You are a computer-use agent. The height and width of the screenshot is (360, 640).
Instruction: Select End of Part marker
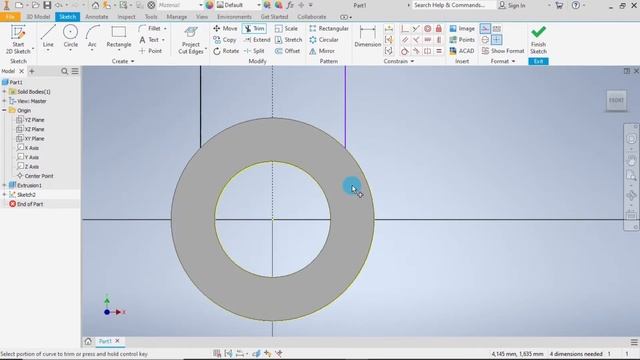26,204
